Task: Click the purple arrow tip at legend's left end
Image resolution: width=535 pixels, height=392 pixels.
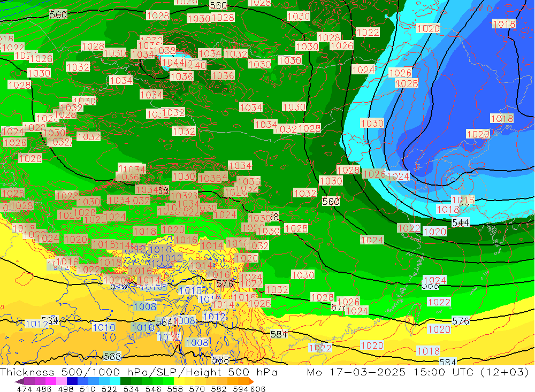Action: (x=19, y=381)
